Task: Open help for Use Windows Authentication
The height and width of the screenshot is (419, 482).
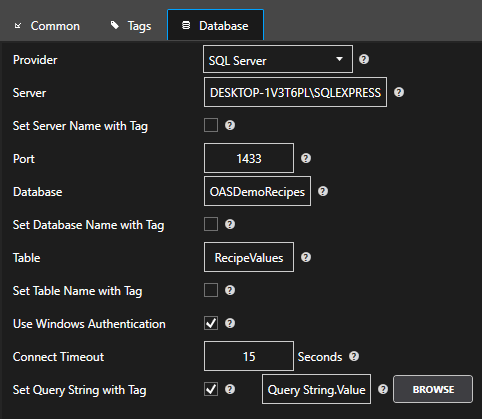Action: pos(230,323)
